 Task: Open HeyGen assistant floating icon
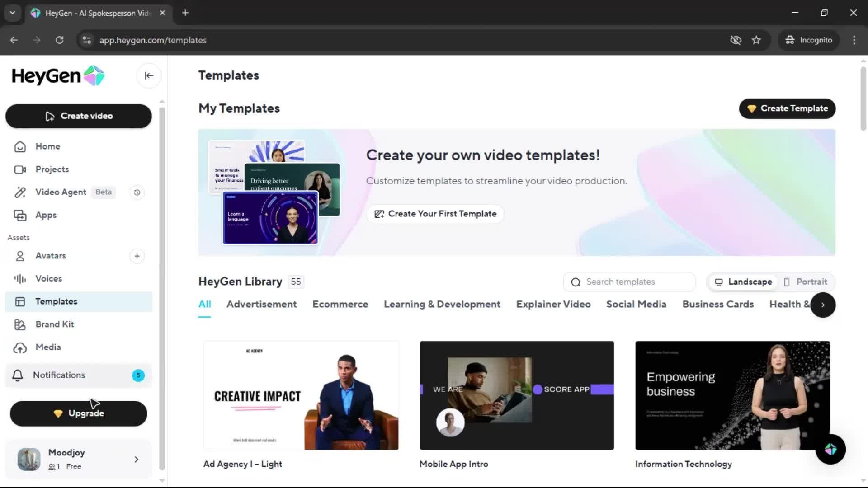tap(830, 449)
